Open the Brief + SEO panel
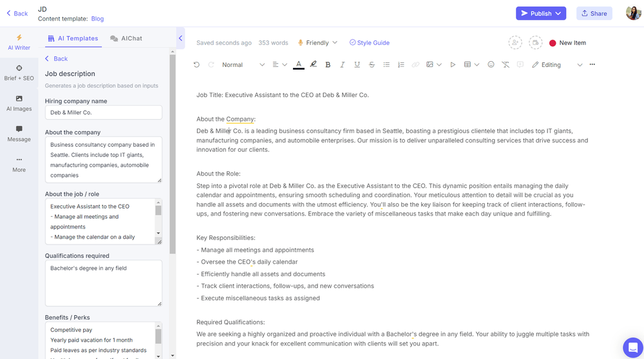Screen dimensions: 644x359 click(x=19, y=73)
